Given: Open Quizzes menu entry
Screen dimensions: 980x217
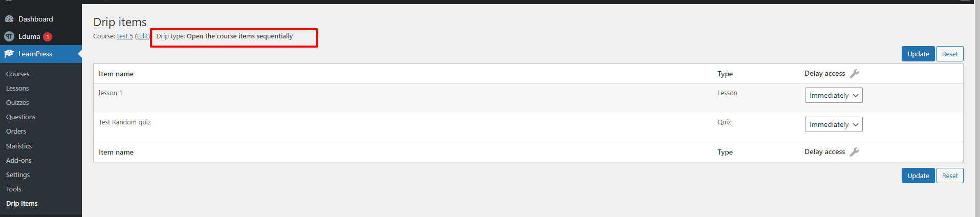Looking at the screenshot, I should tap(17, 103).
